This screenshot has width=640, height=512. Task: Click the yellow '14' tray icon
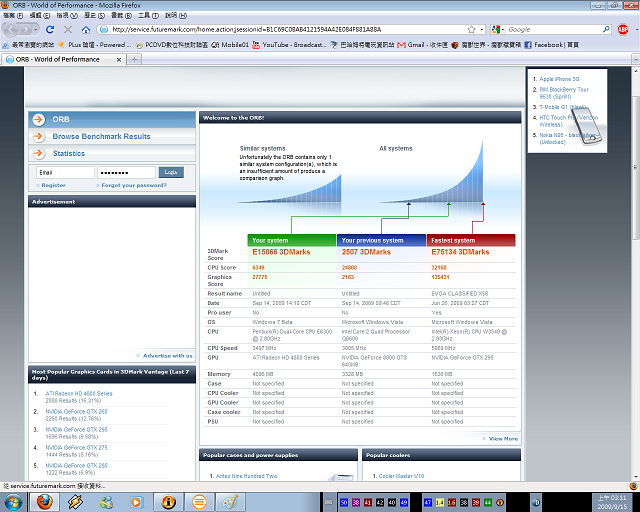(440, 503)
